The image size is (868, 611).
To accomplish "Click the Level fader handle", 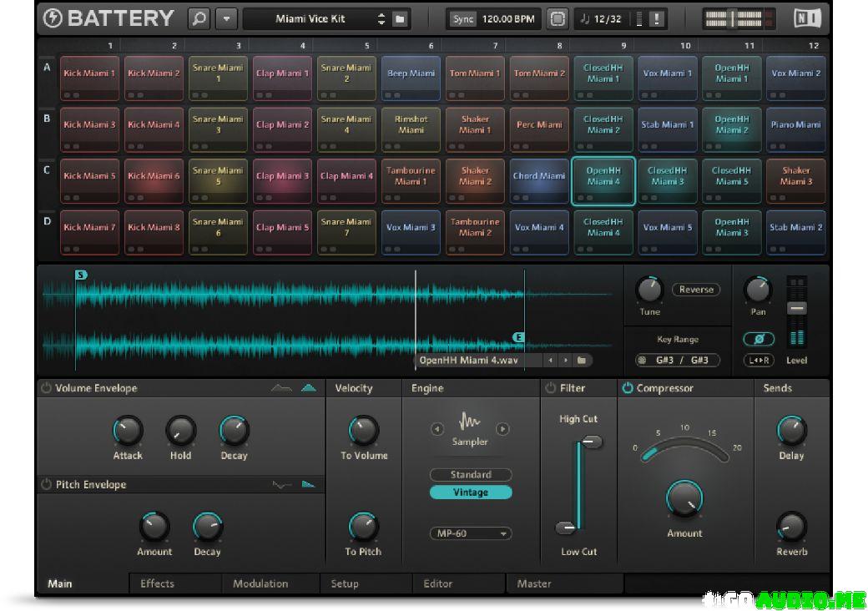I will click(x=796, y=308).
